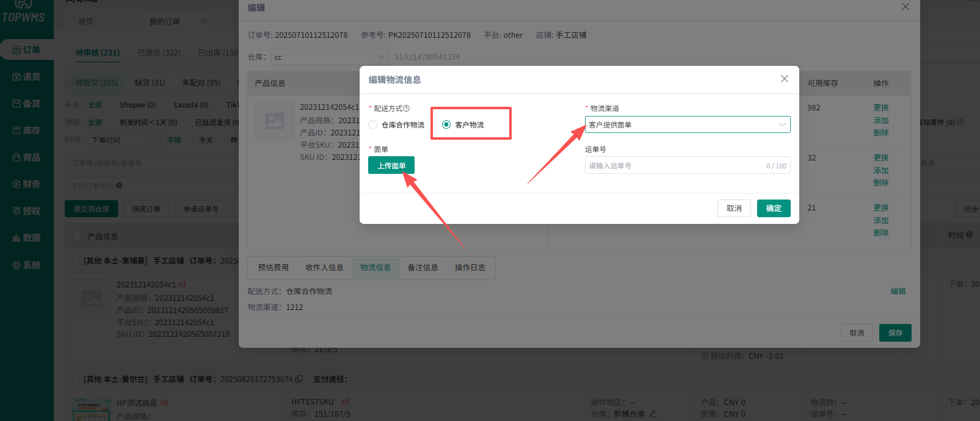The width and height of the screenshot is (980, 421).
Task: Open 退货 in the left sidebar
Action: pos(26,76)
